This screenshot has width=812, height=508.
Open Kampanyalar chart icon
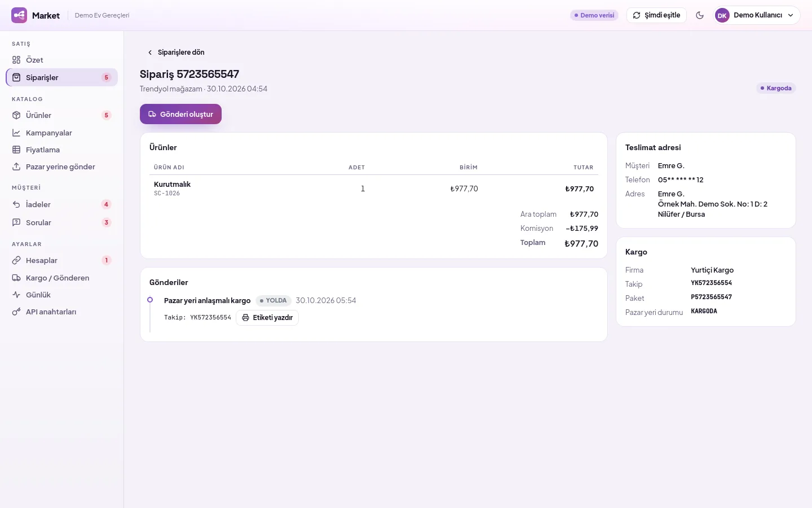coord(16,133)
